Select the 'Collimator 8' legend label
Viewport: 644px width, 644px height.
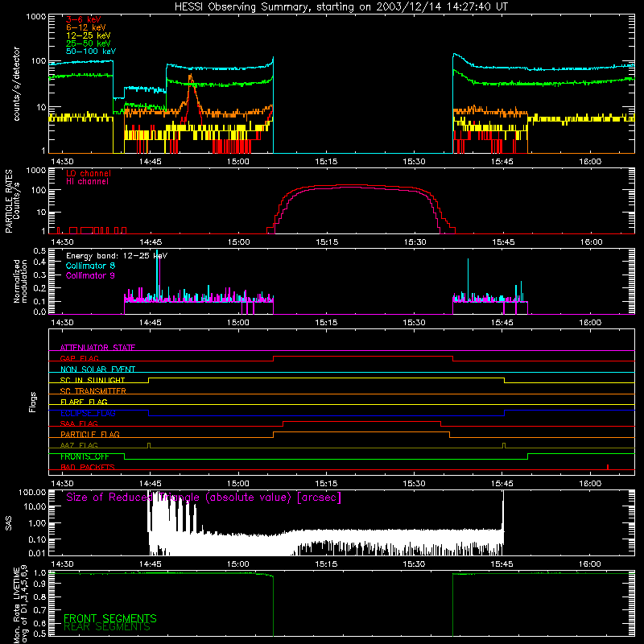[90, 266]
